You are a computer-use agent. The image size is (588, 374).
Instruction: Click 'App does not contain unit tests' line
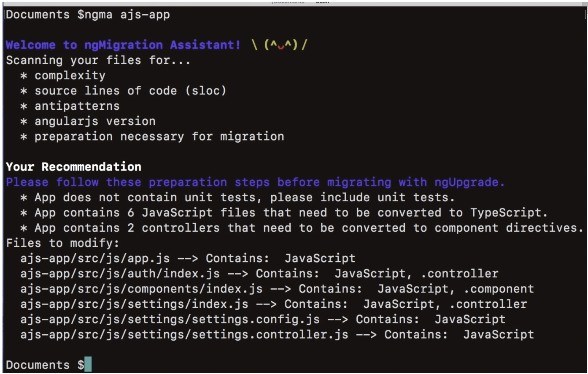(237, 197)
